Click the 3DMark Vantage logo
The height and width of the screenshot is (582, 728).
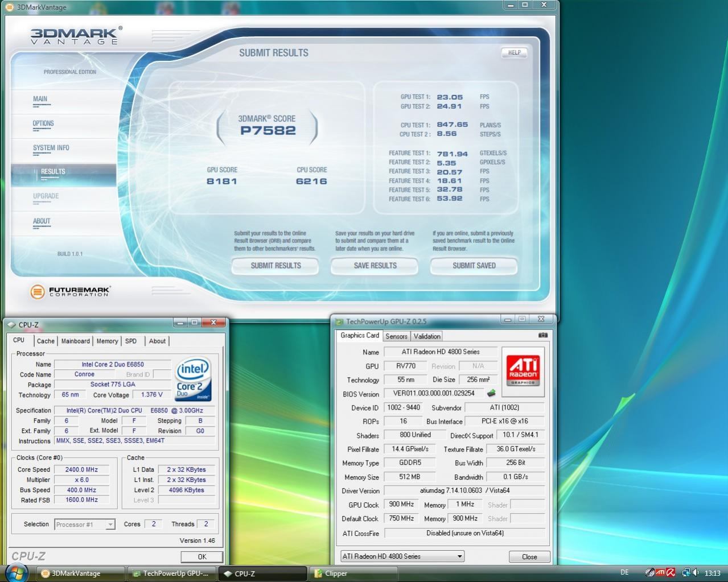[76, 35]
